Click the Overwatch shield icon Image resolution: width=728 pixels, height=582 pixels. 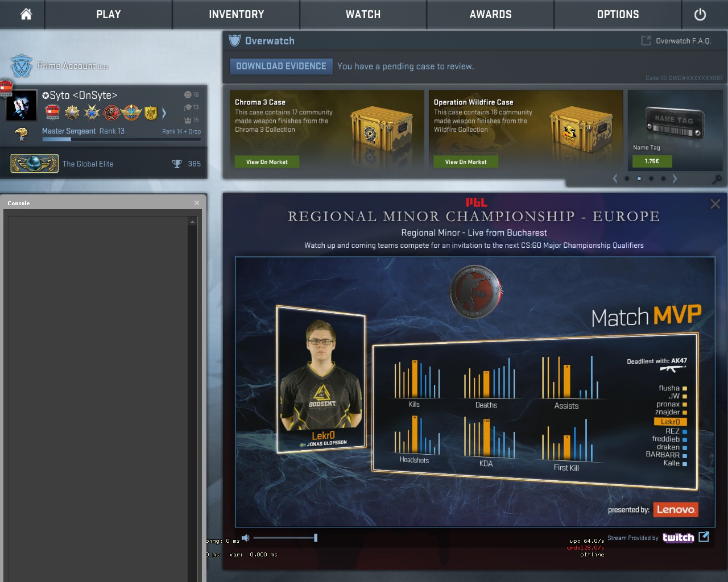[x=234, y=40]
